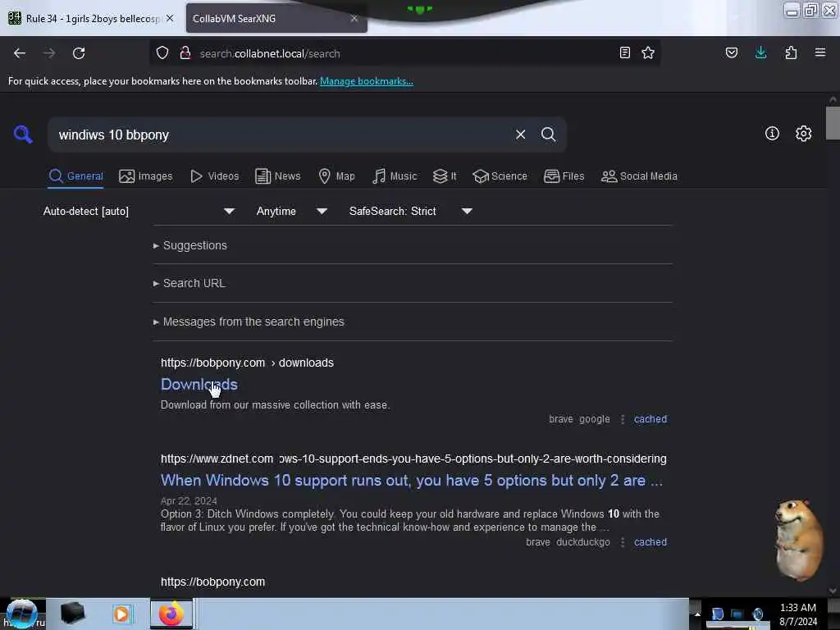Open the Windows Start orb
Screen dimensions: 840x630
click(x=22, y=614)
